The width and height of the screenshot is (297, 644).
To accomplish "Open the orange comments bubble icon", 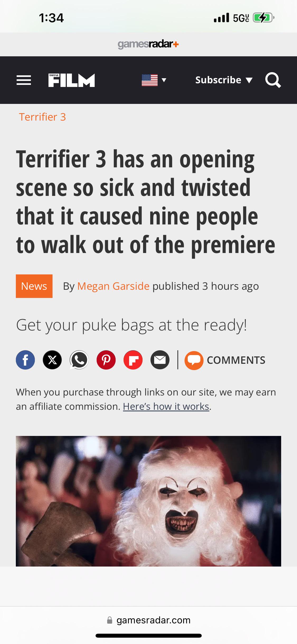I will coord(194,360).
